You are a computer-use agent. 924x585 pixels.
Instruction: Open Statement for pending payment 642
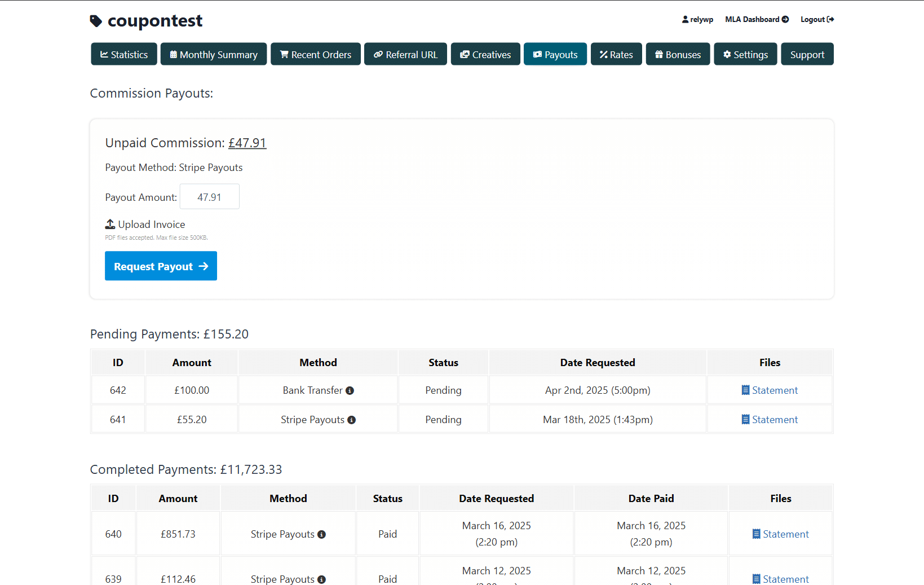coord(770,390)
